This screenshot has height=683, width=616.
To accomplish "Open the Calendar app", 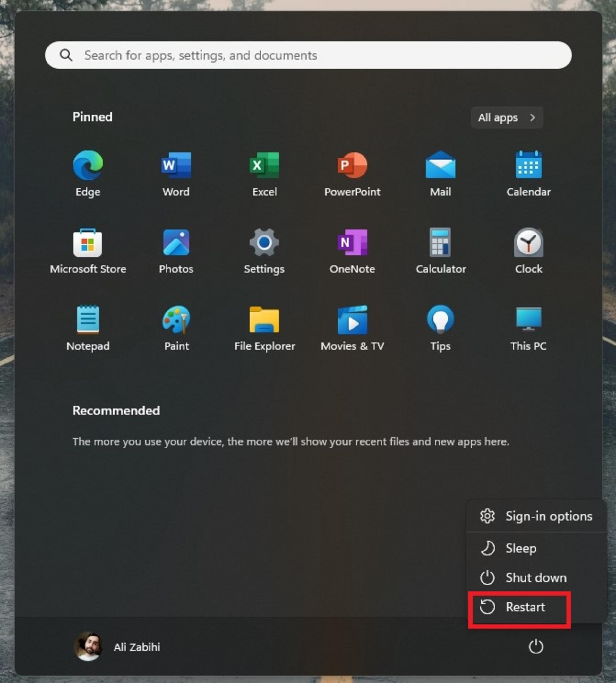I will (x=528, y=174).
